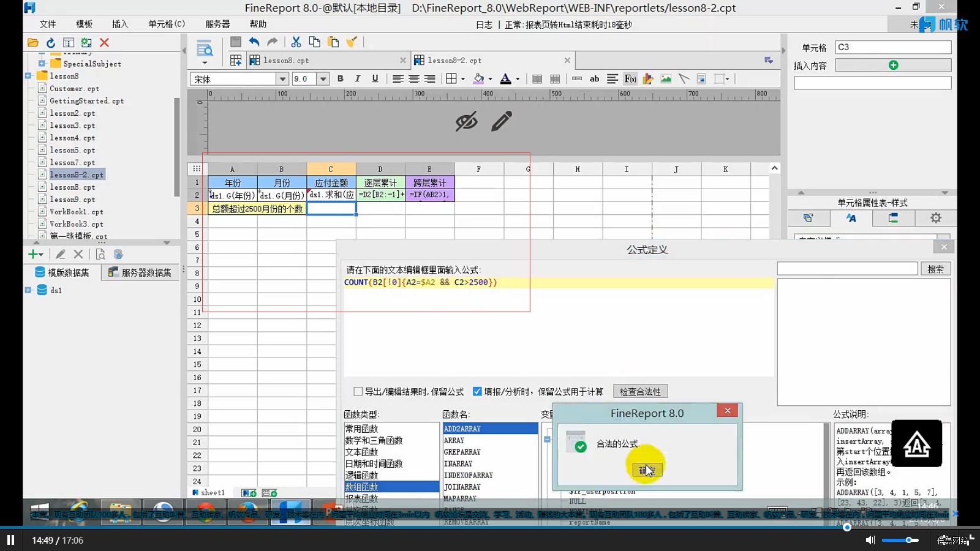Viewport: 980px width, 551px height.
Task: Open the 插入 menu
Action: click(x=120, y=24)
